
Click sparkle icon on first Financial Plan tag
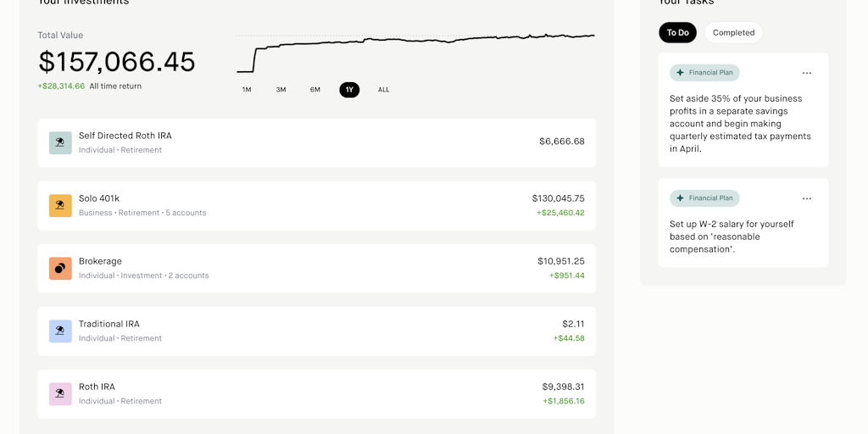coord(680,73)
